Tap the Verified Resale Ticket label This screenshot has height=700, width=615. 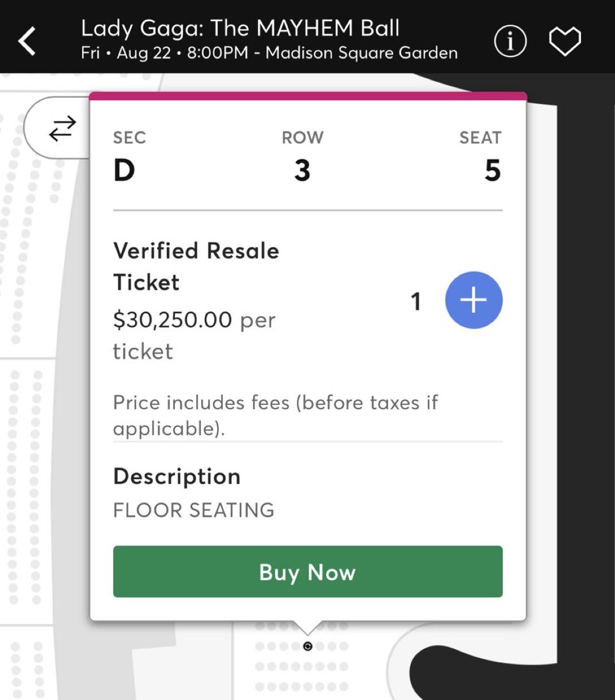click(x=196, y=267)
